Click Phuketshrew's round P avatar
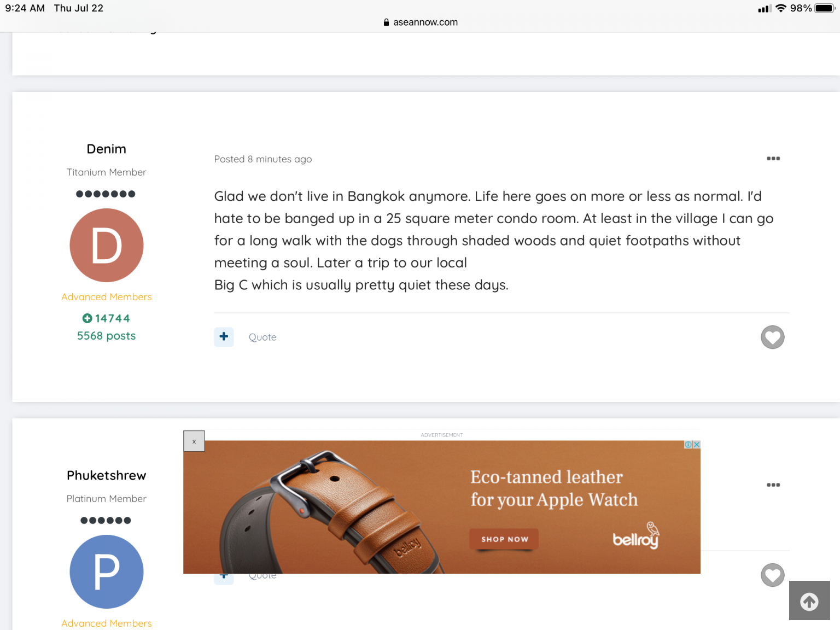The image size is (840, 630). tap(107, 571)
